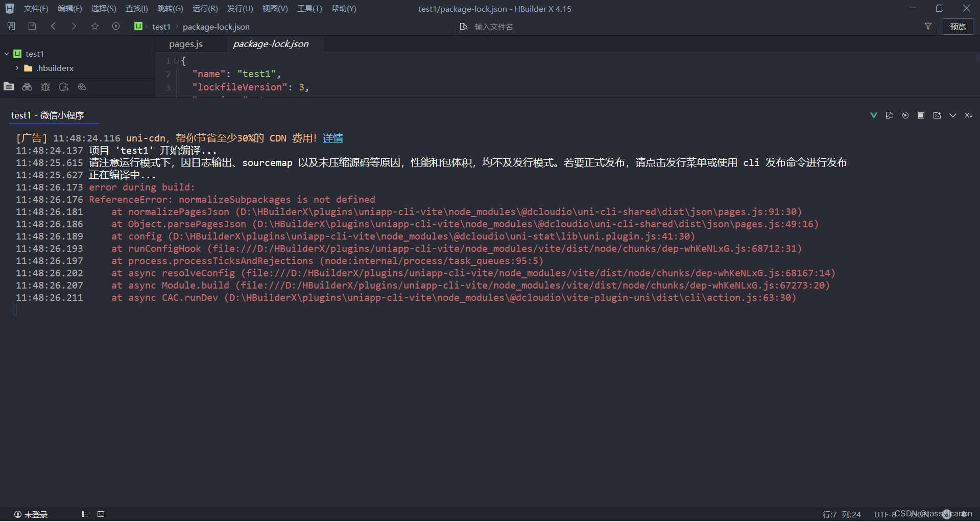Viewport: 980px width, 522px height.
Task: Click the list view icon in status bar
Action: tap(85, 514)
